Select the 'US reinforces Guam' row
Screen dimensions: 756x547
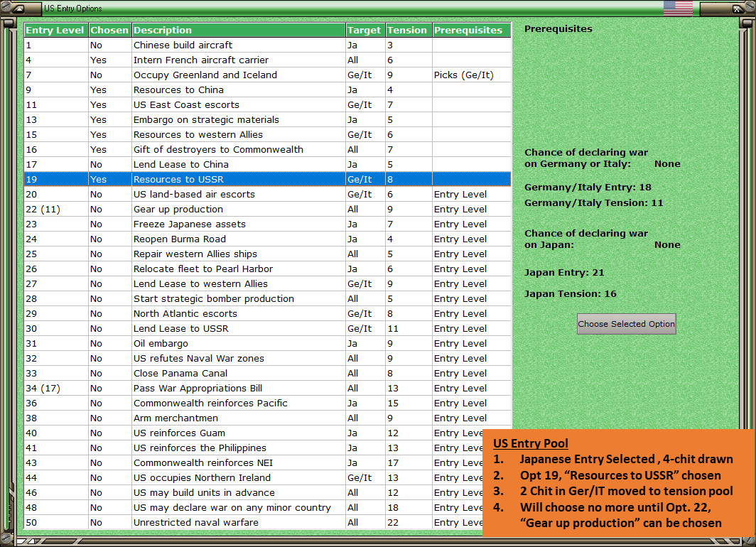point(254,433)
